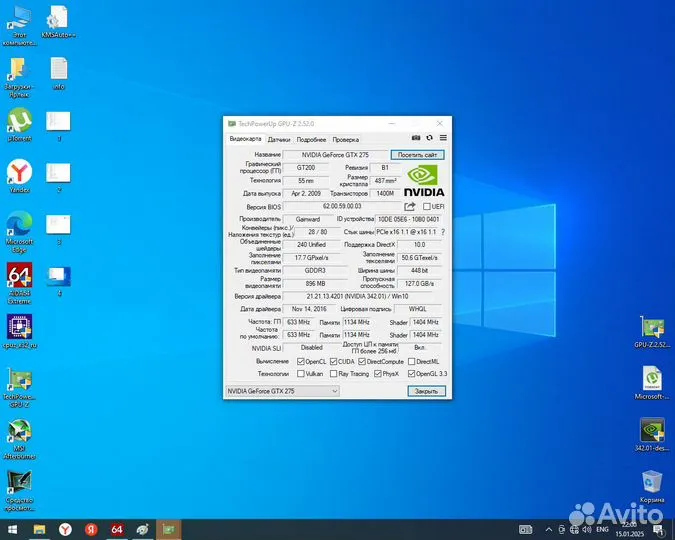The width and height of the screenshot is (675, 540).
Task: Click the Посетить сайт button
Action: tap(417, 155)
